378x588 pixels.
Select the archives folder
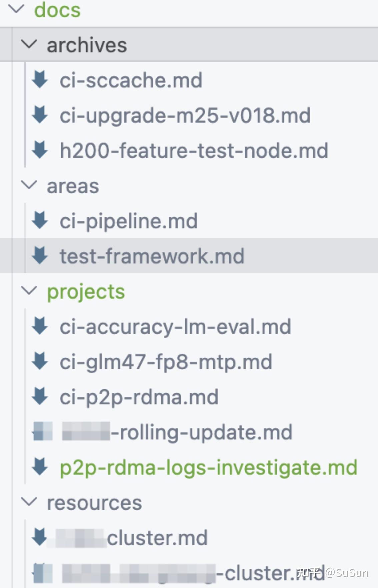tap(87, 45)
